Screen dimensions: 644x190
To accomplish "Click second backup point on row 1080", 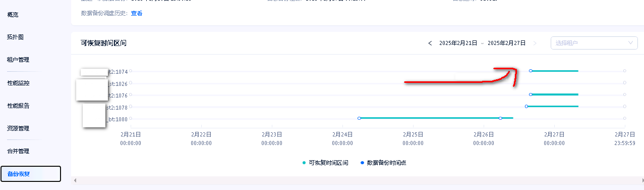I will pos(500,118).
